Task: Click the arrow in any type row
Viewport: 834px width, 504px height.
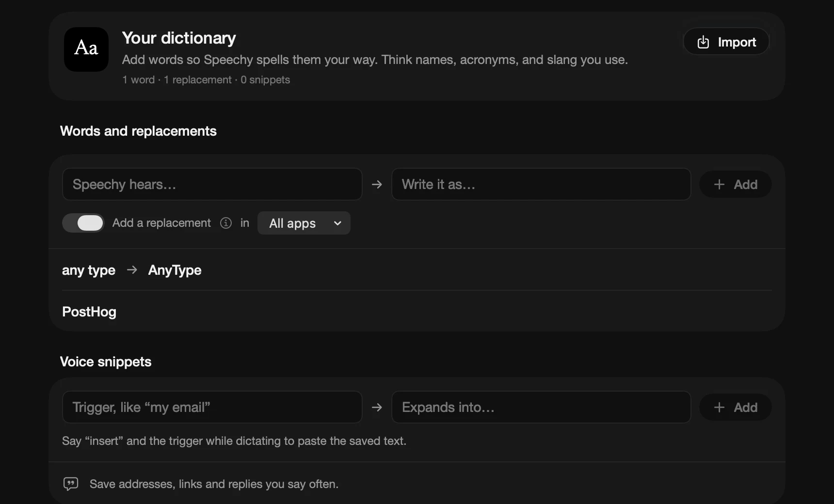Action: (x=132, y=269)
